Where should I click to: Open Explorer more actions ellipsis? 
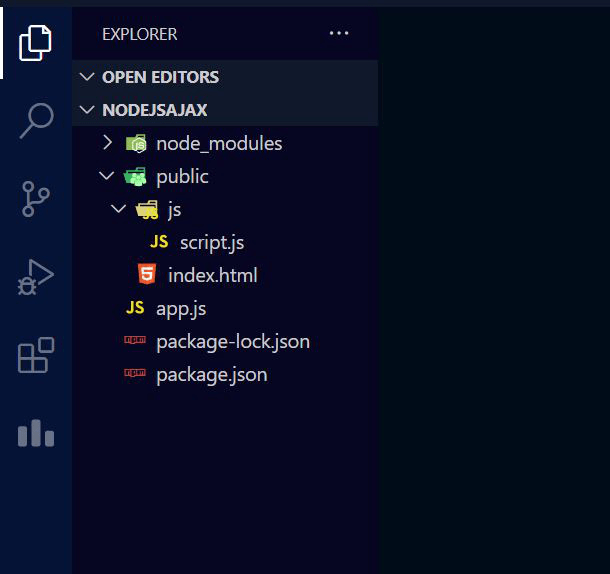pyautogui.click(x=339, y=33)
